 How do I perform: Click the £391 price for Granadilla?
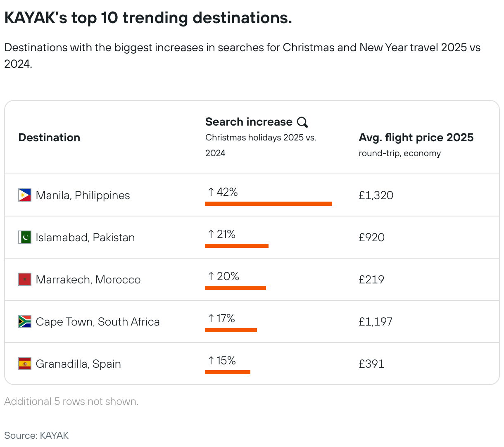click(371, 364)
